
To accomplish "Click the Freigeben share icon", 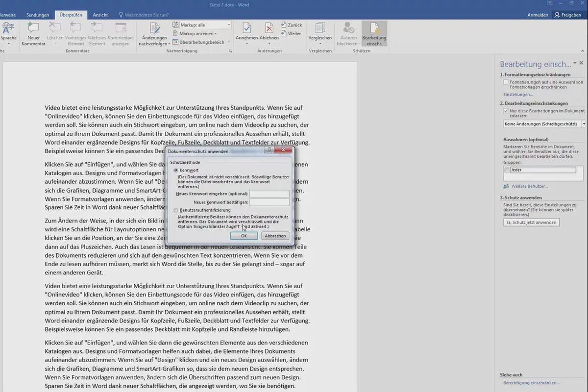I will click(557, 15).
